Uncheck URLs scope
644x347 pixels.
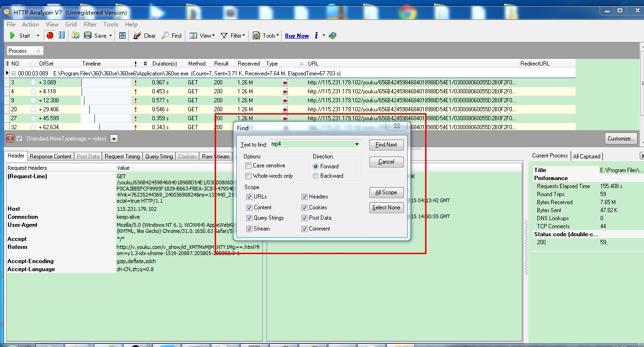250,197
